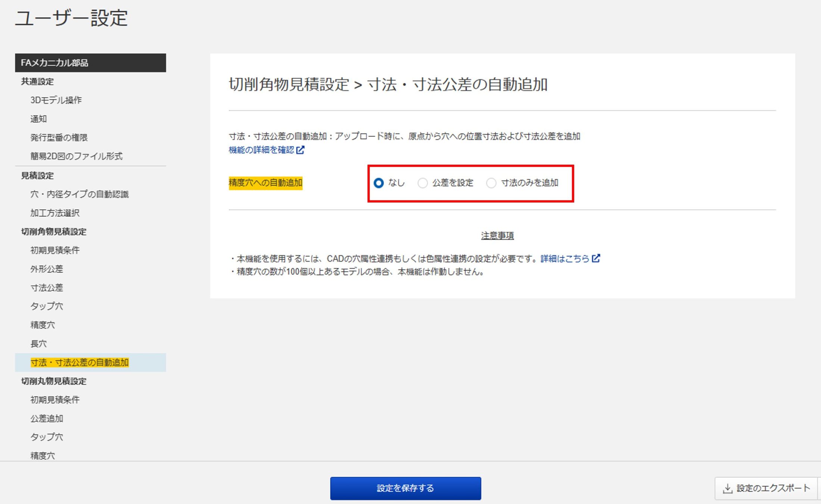Navigate to 3Dモデル操作 settings
Screen dimensions: 821x504
tap(57, 100)
